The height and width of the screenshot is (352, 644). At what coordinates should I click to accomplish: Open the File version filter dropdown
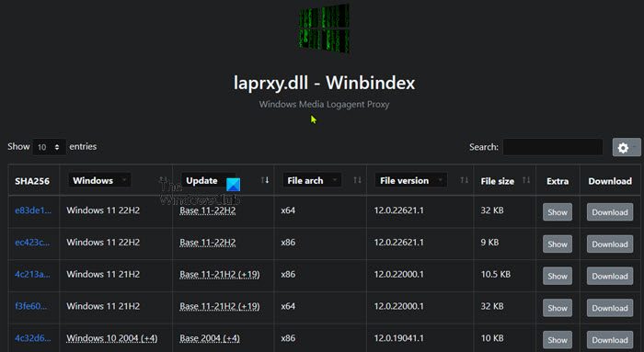[x=410, y=180]
